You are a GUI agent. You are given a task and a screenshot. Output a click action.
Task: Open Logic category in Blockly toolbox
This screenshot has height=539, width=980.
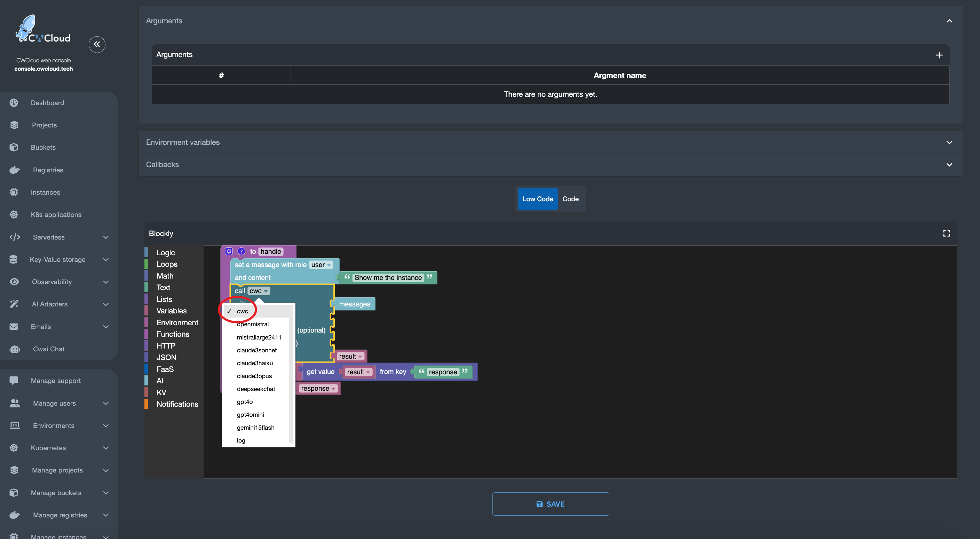[166, 252]
